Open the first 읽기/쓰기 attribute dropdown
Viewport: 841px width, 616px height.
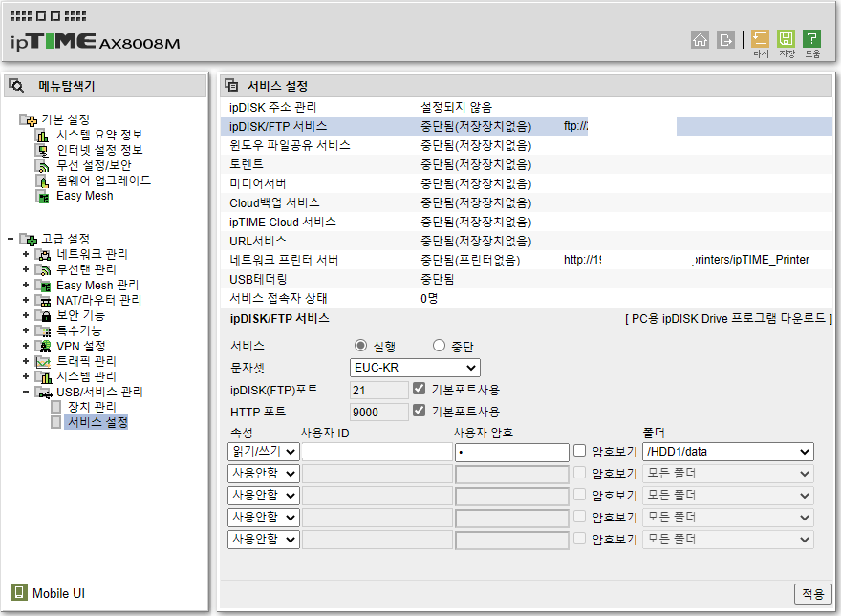point(264,452)
